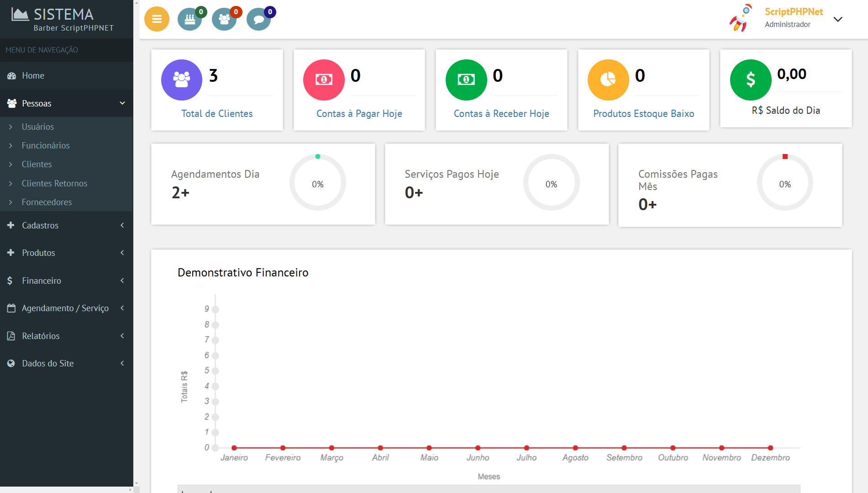The height and width of the screenshot is (493, 868).
Task: Click the purple Total de Clientes icon
Action: 182,80
